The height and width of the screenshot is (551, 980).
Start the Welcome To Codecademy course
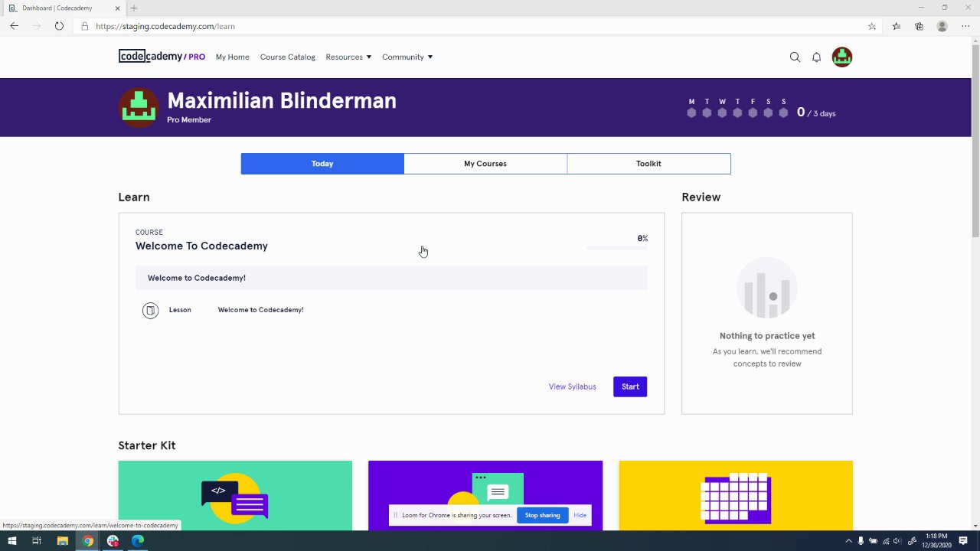click(x=630, y=386)
